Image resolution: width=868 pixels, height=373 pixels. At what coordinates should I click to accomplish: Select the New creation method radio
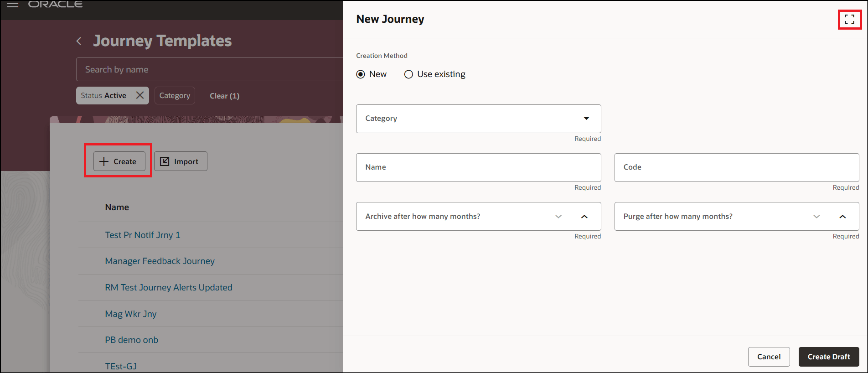tap(361, 74)
